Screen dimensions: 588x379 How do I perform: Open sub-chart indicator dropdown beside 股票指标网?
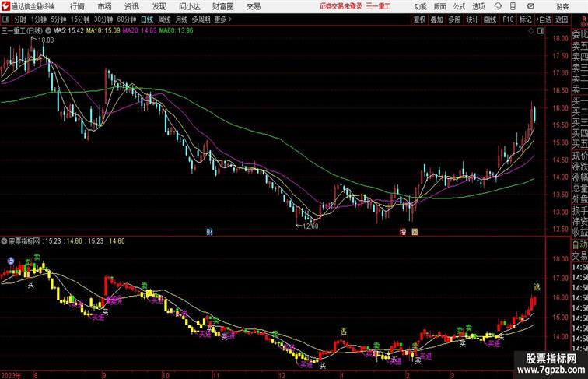[4, 241]
